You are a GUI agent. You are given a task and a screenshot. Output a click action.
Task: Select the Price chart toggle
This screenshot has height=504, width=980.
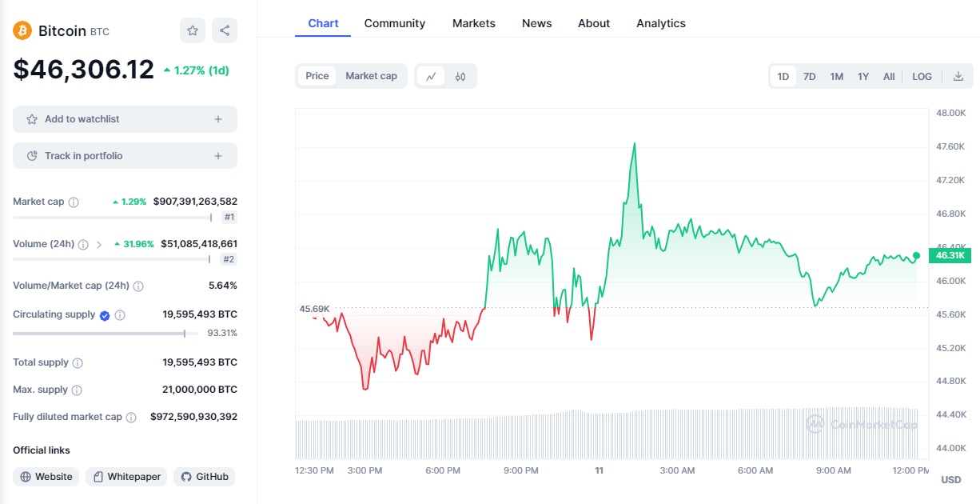[x=317, y=76]
